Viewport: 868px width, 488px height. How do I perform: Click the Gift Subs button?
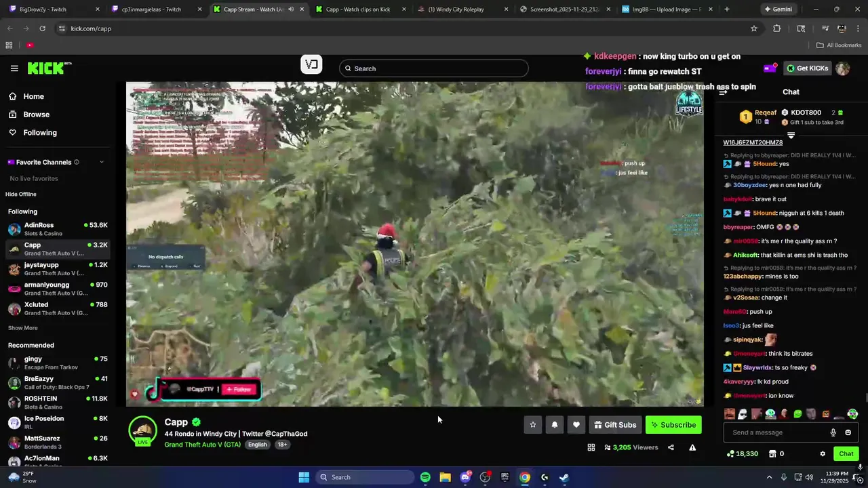[615, 425]
